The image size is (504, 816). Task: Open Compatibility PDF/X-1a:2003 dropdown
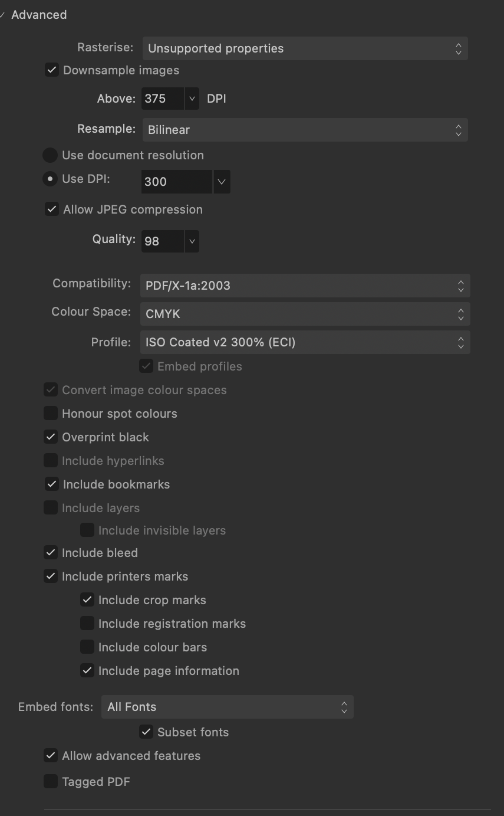[305, 286]
